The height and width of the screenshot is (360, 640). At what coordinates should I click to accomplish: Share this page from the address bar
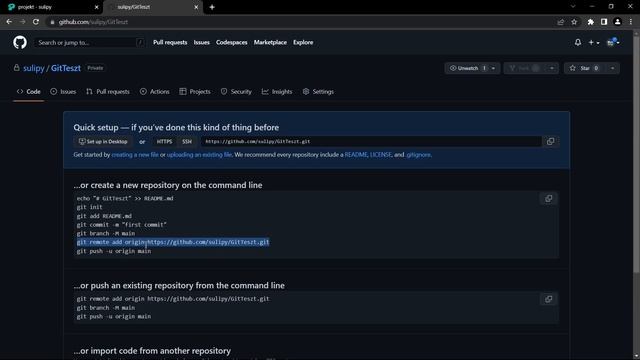point(561,22)
